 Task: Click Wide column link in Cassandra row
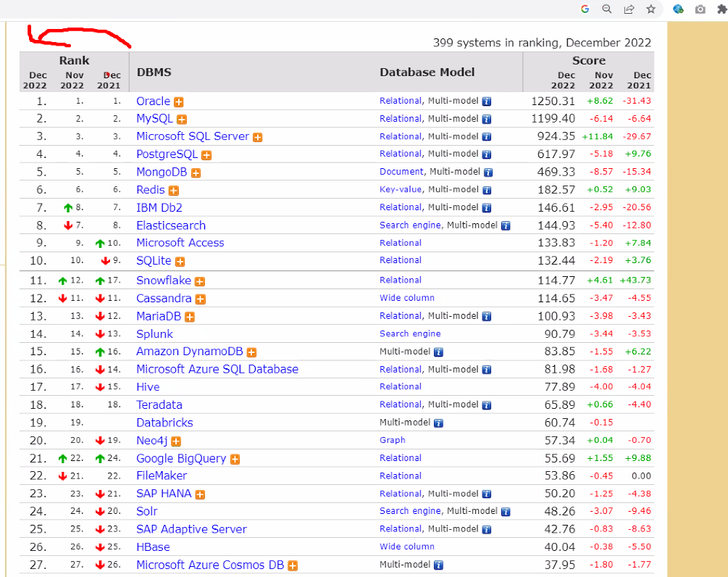[407, 298]
